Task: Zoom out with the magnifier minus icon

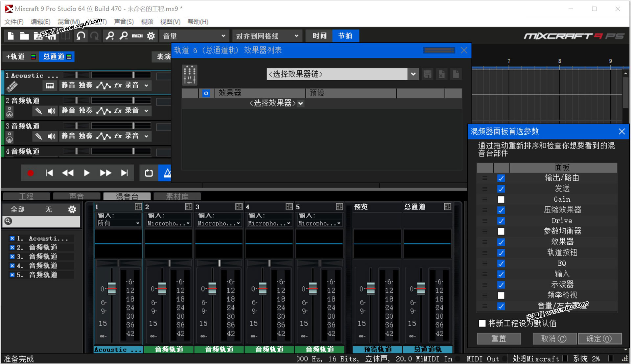Action: [x=124, y=36]
